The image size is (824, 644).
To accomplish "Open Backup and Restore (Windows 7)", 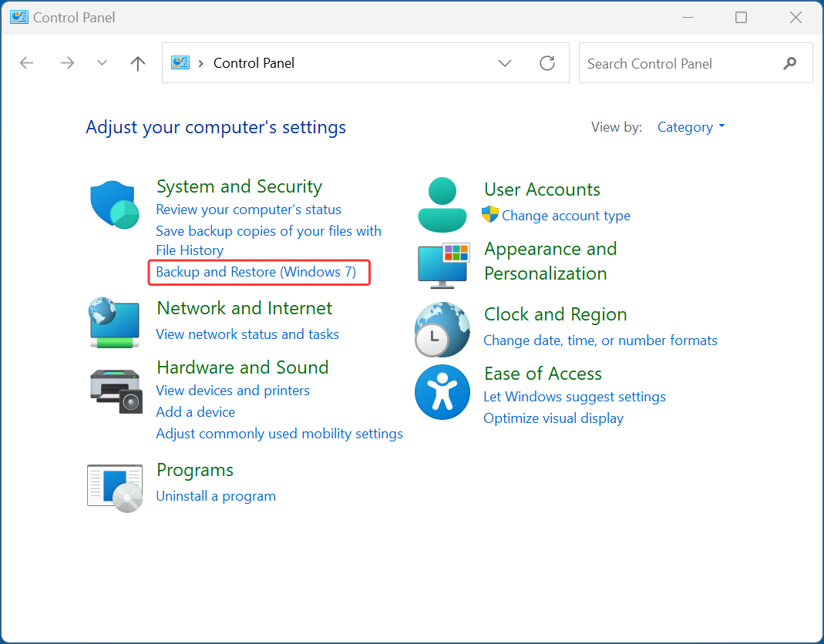I will (256, 272).
